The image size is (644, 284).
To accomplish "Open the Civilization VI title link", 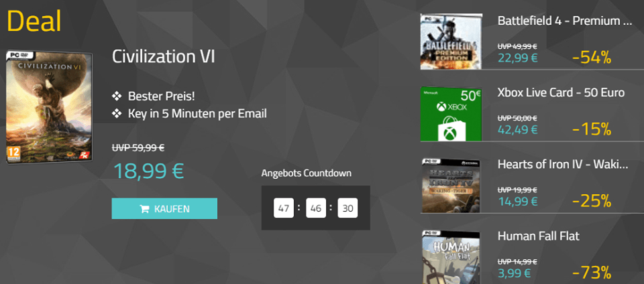I will (x=163, y=58).
